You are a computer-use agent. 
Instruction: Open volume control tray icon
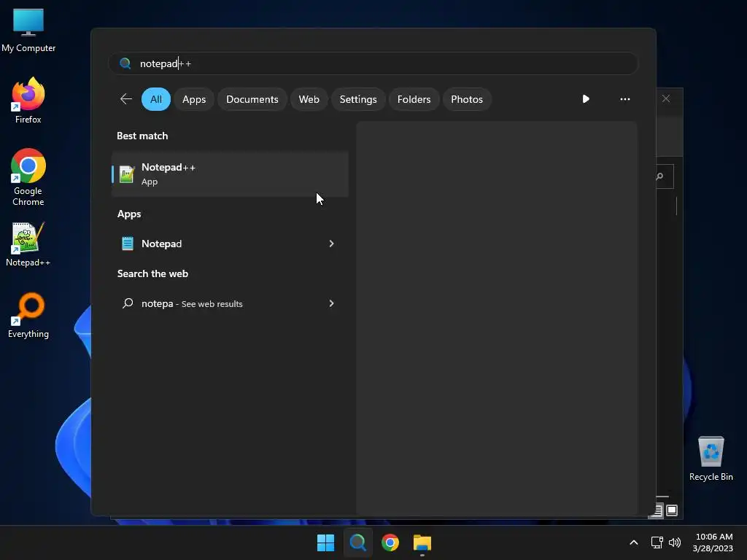pyautogui.click(x=675, y=542)
